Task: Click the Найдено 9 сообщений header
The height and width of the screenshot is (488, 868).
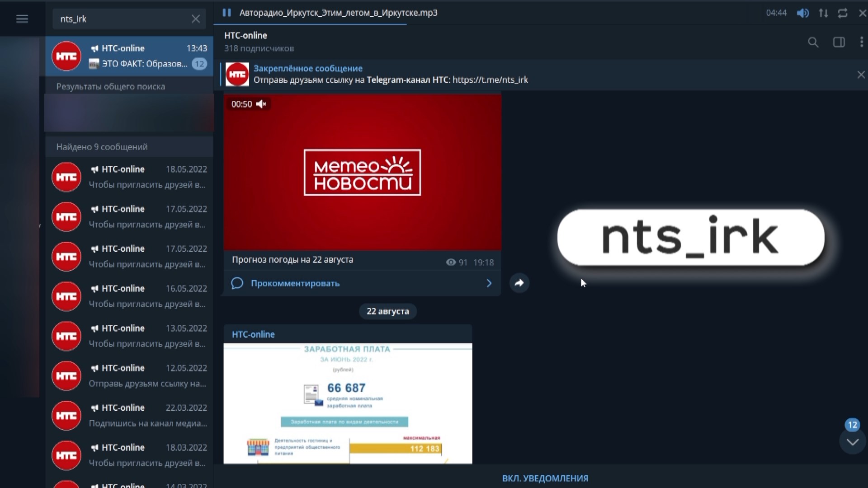Action: coord(102,147)
